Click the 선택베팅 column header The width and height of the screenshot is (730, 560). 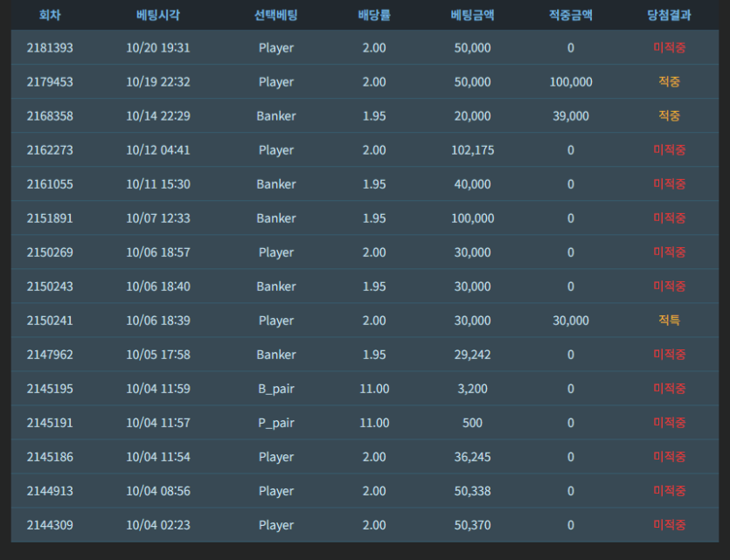coord(275,15)
